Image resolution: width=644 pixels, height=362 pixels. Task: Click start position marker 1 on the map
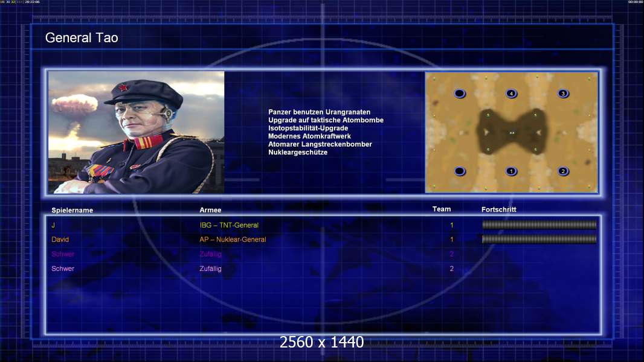coord(511,171)
